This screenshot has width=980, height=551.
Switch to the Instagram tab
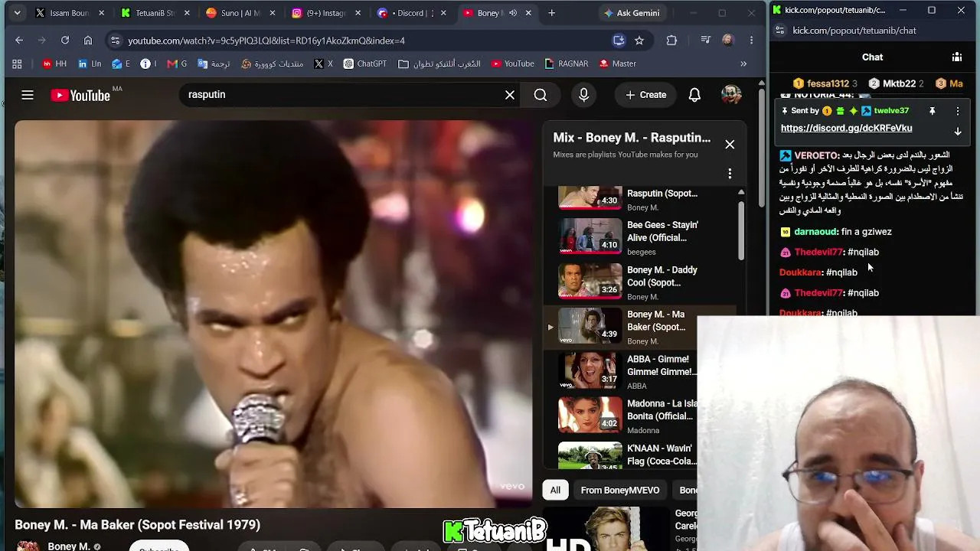click(x=325, y=13)
